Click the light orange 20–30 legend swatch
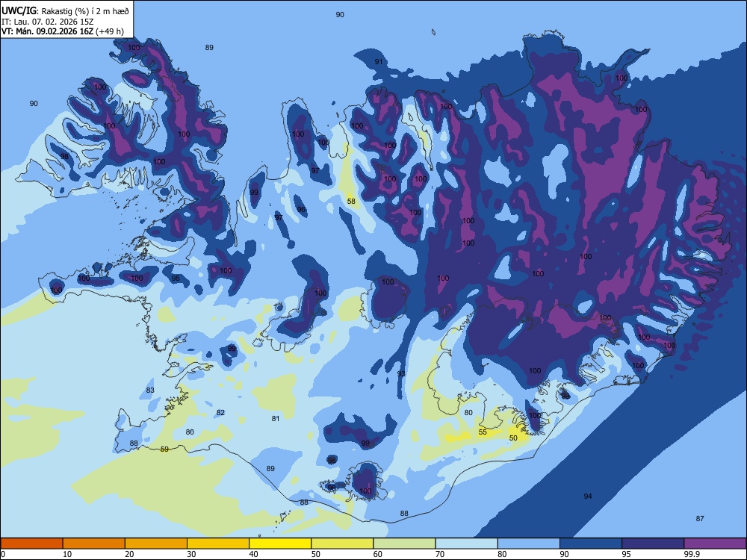Screen dimensions: 747x560 (x=156, y=544)
